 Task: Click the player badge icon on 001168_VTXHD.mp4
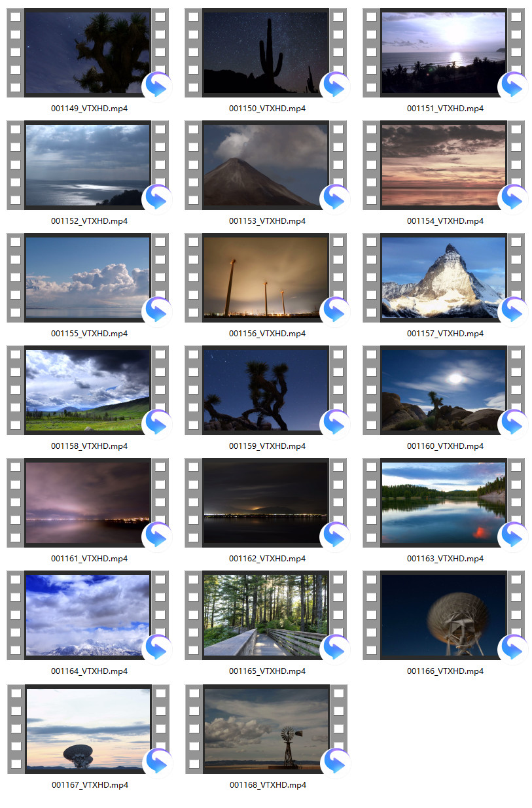point(335,762)
